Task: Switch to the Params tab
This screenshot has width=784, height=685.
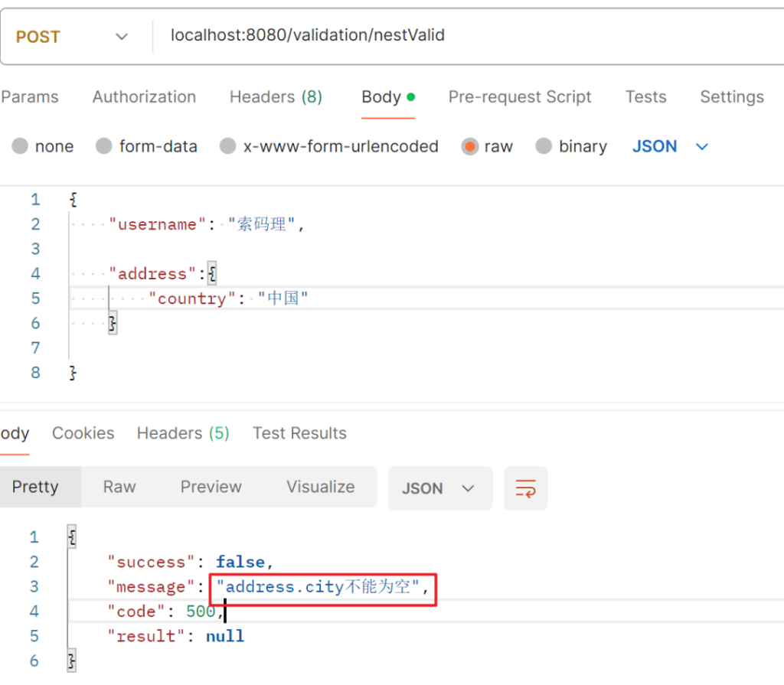Action: (30, 97)
